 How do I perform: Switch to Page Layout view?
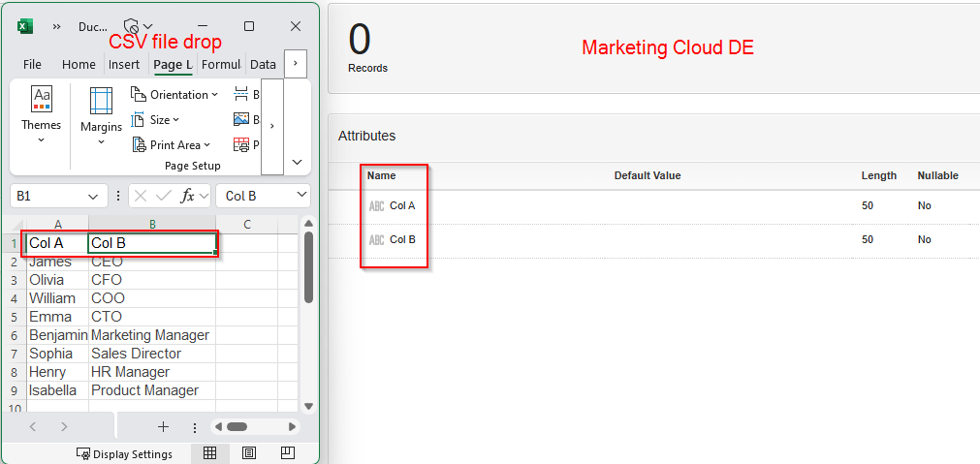point(249,453)
